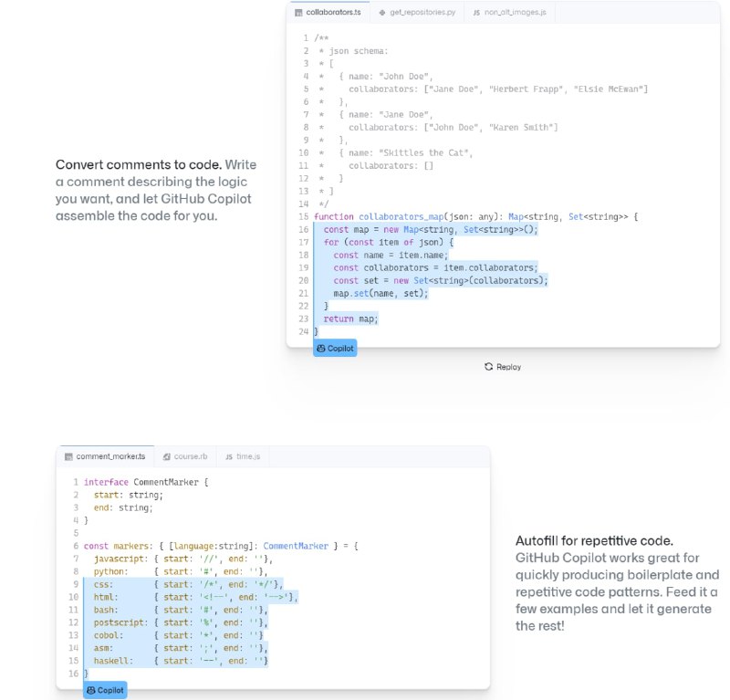730x700 pixels.
Task: Click the bash marker entry line
Action: click(x=180, y=610)
